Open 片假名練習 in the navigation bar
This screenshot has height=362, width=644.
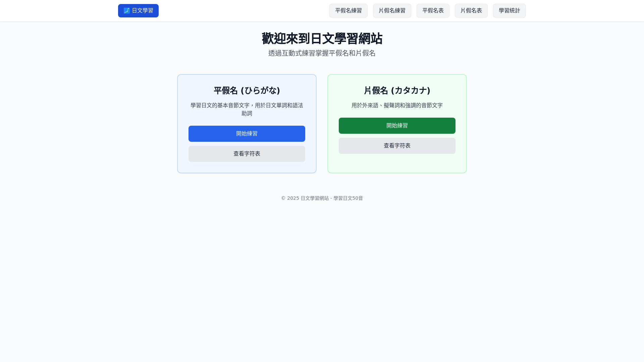(x=392, y=11)
